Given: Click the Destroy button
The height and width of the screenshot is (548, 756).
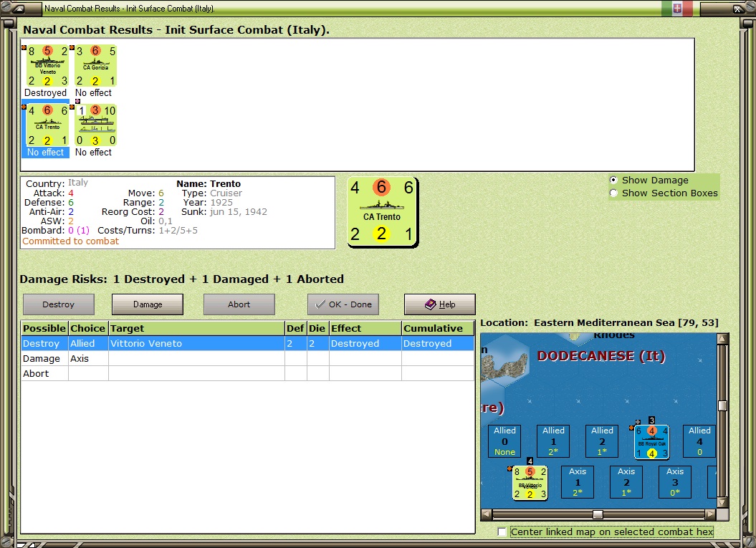Looking at the screenshot, I should click(x=58, y=304).
